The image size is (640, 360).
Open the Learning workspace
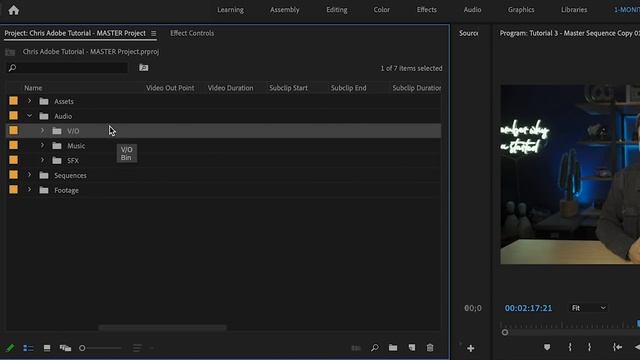pyautogui.click(x=230, y=10)
